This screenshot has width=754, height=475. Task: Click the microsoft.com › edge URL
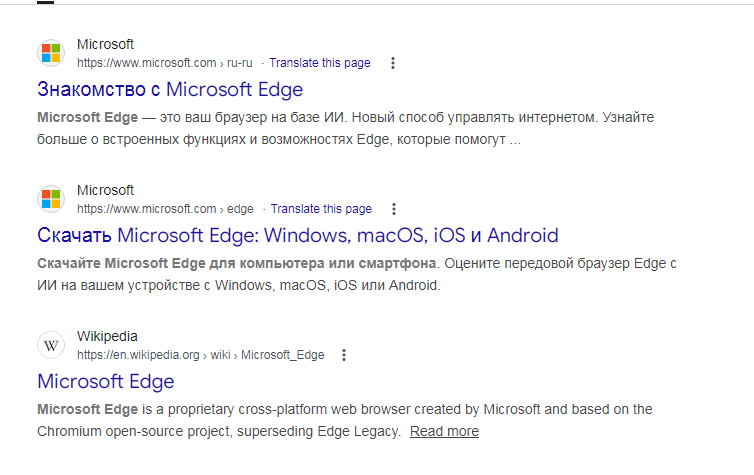coord(165,209)
